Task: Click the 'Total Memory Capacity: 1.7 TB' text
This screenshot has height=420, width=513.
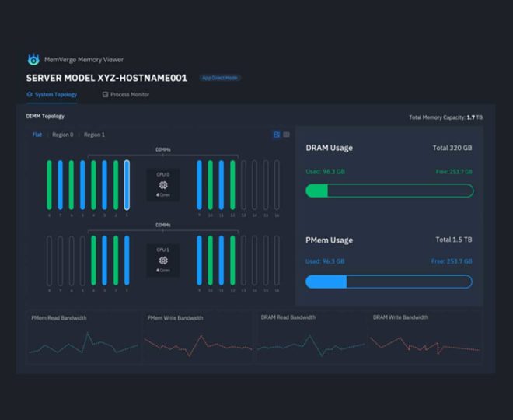Action: coord(445,117)
